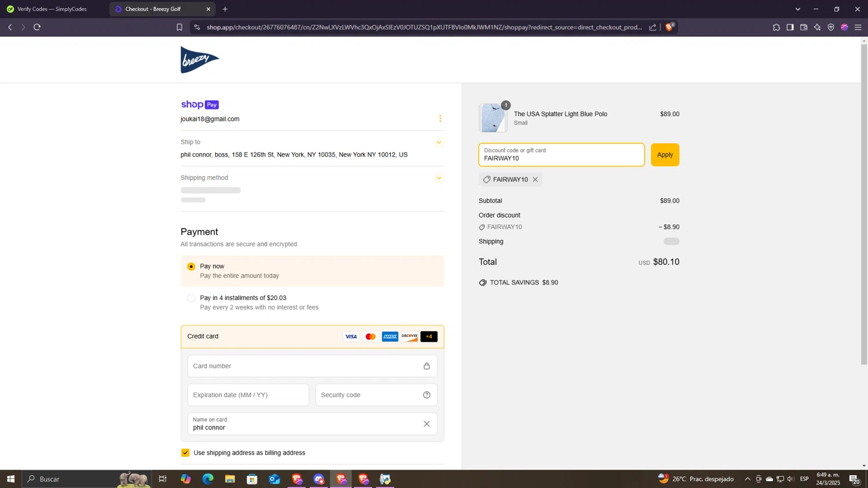Open a new browser tab
This screenshot has height=488, width=868.
[225, 9]
